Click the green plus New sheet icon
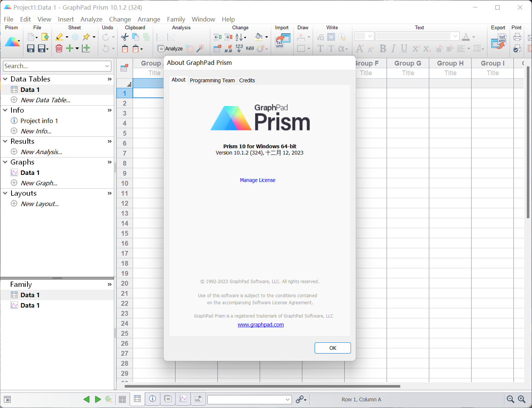The width and height of the screenshot is (532, 408). (69, 49)
